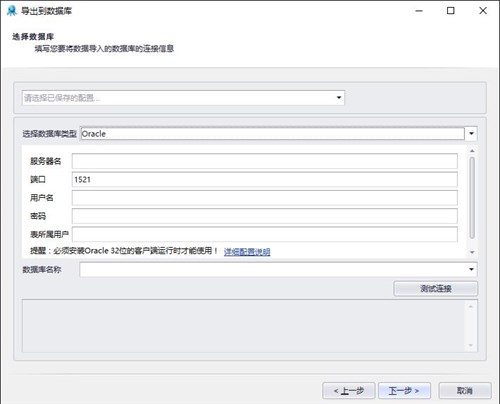
Task: Click scroll-up arrow of connection settings panel
Action: click(472, 151)
